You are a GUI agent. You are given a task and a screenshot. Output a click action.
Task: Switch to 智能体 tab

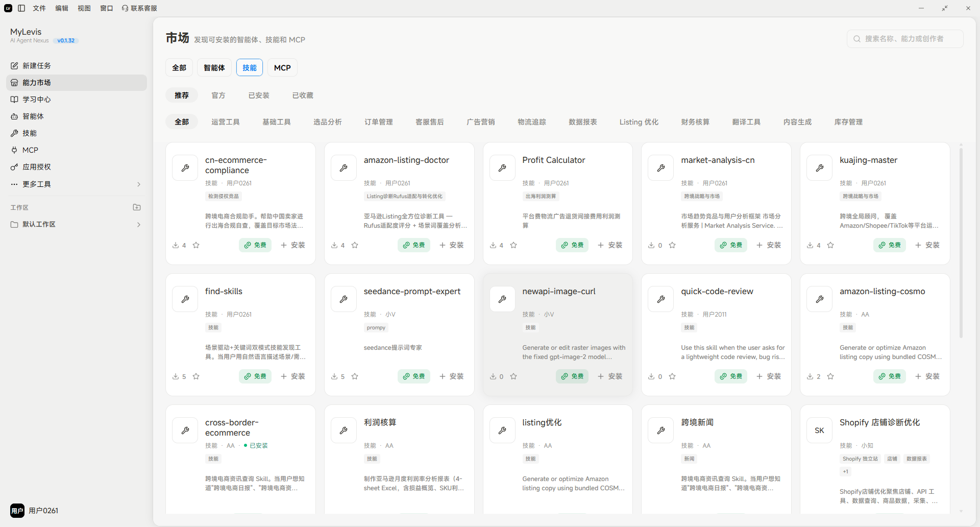click(x=214, y=67)
